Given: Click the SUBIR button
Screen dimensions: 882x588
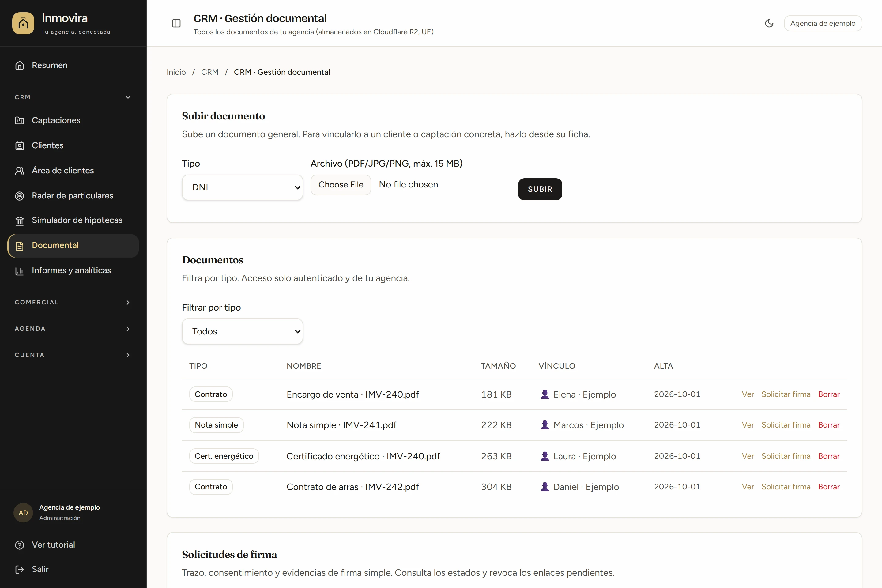Looking at the screenshot, I should pyautogui.click(x=540, y=189).
